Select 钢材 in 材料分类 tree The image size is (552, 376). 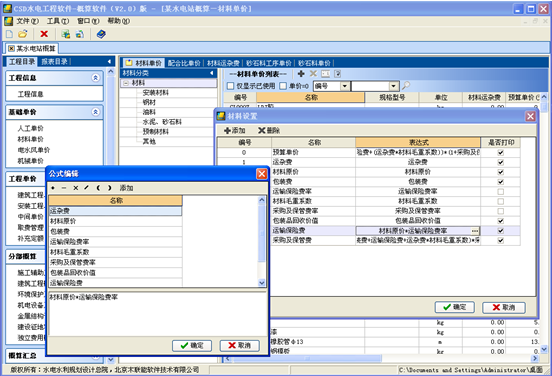[149, 102]
